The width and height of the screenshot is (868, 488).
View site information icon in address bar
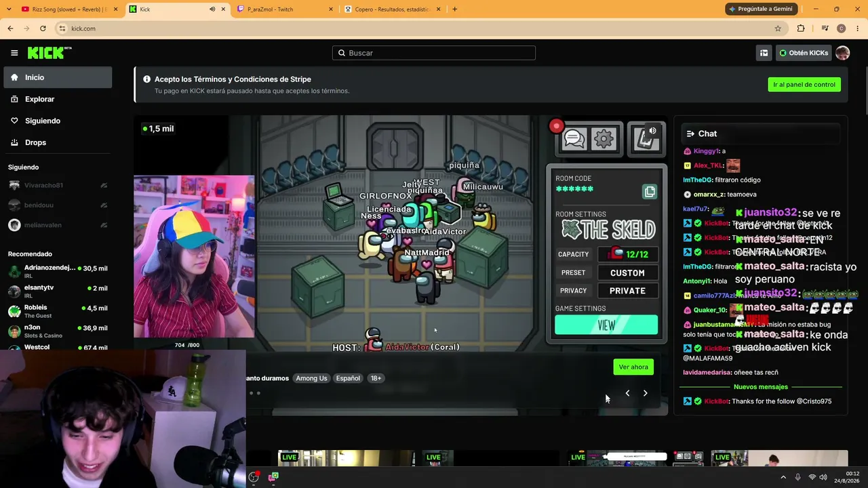click(62, 28)
